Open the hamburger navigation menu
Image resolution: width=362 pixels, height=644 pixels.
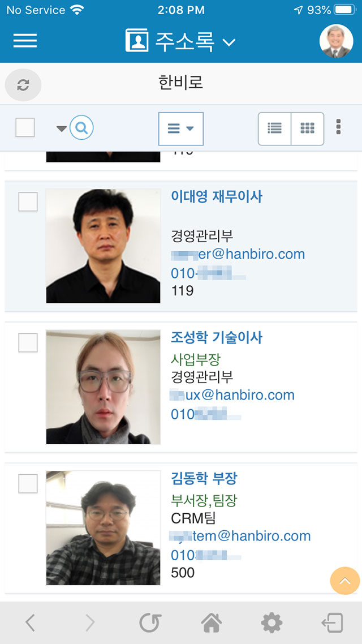[25, 41]
